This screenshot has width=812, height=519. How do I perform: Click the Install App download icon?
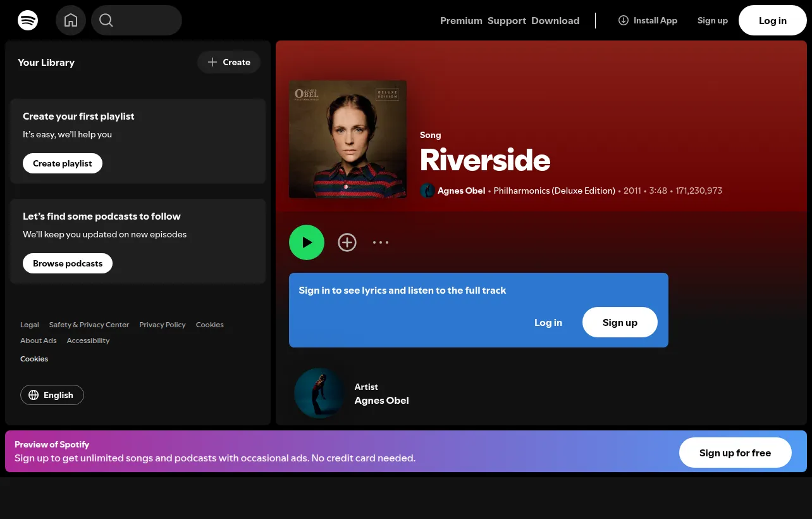click(624, 20)
